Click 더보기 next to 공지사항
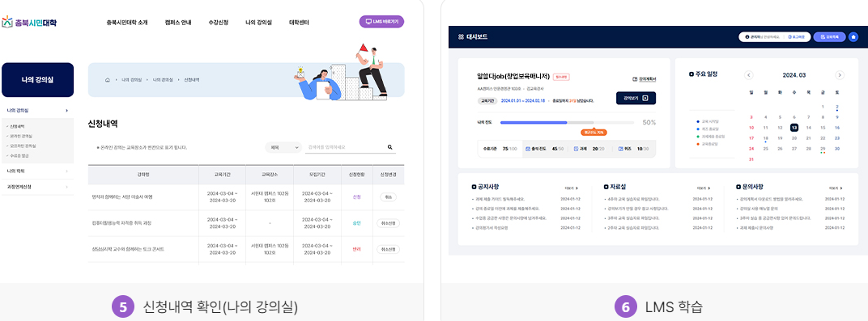 click(572, 188)
